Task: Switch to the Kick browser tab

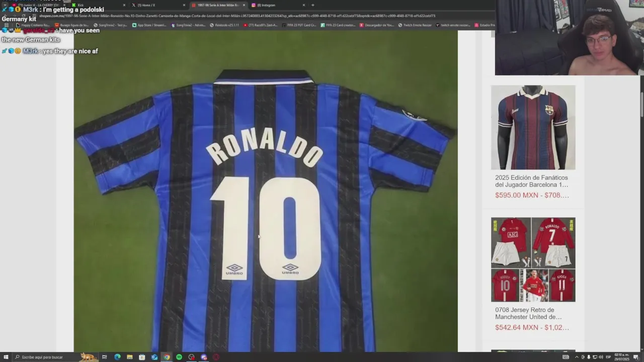Action: [99, 5]
